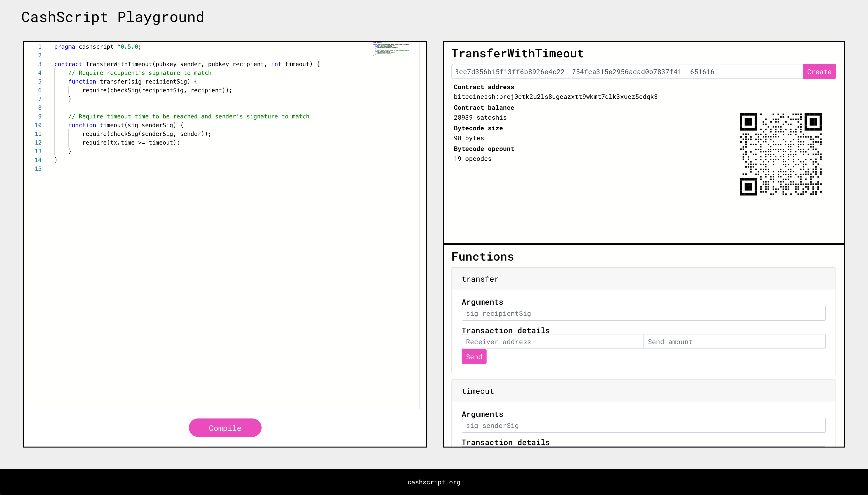Click the 'Arguments' label under transfer
The image size is (868, 495).
point(482,302)
